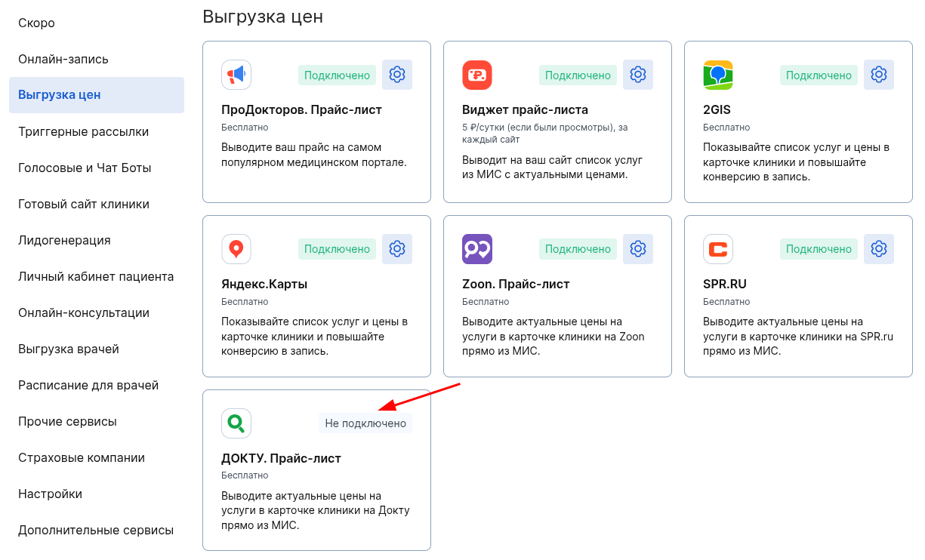The height and width of the screenshot is (560, 925).
Task: Open Триггерные рассылки section
Action: [97, 131]
